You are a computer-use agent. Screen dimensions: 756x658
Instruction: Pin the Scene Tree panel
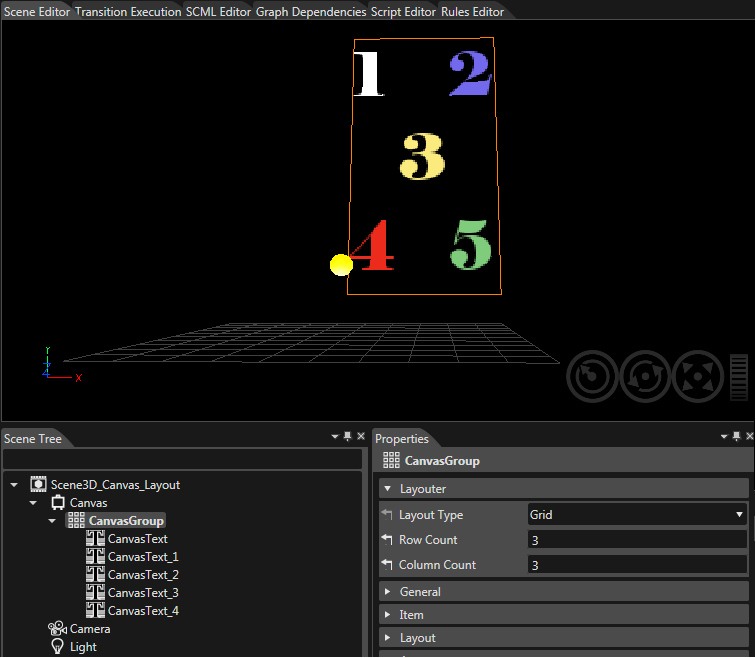(x=348, y=436)
